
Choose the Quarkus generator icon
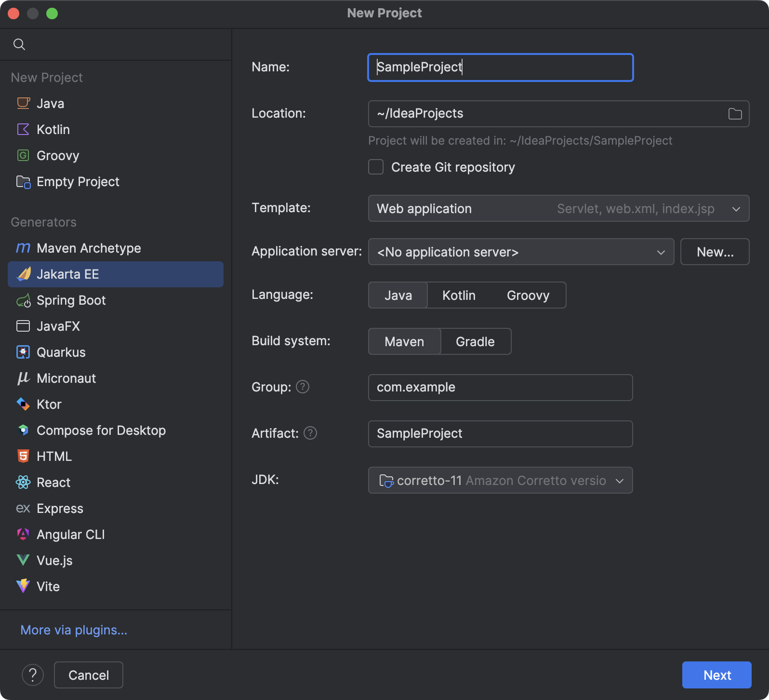click(23, 352)
